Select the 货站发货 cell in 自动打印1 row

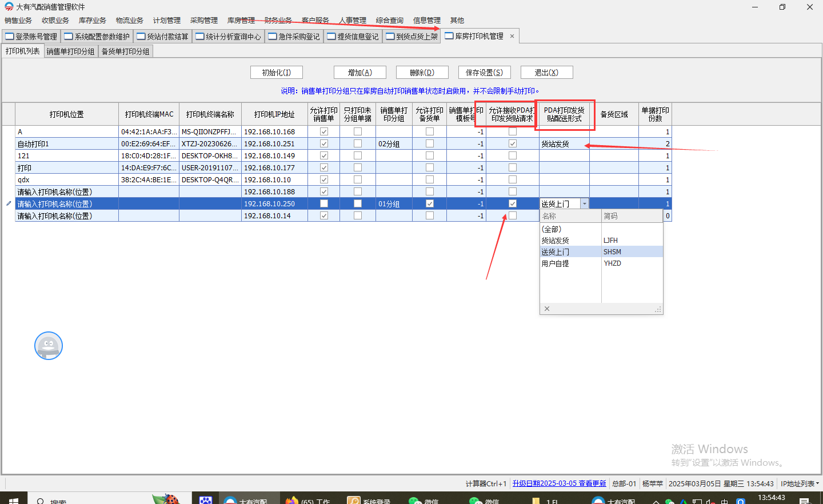[564, 143]
